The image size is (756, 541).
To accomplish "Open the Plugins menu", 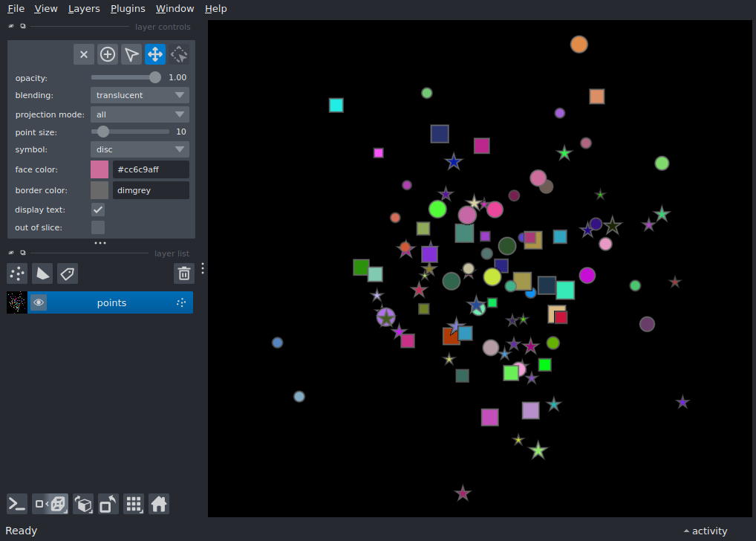I will coord(127,8).
